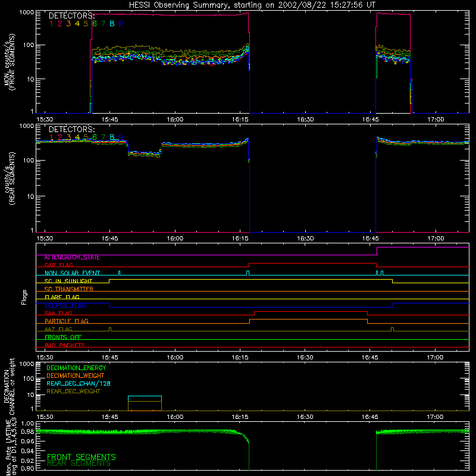The width and height of the screenshot is (476, 476).
Task: Click the 10 tick label on the decimation axis
Action: point(30,395)
